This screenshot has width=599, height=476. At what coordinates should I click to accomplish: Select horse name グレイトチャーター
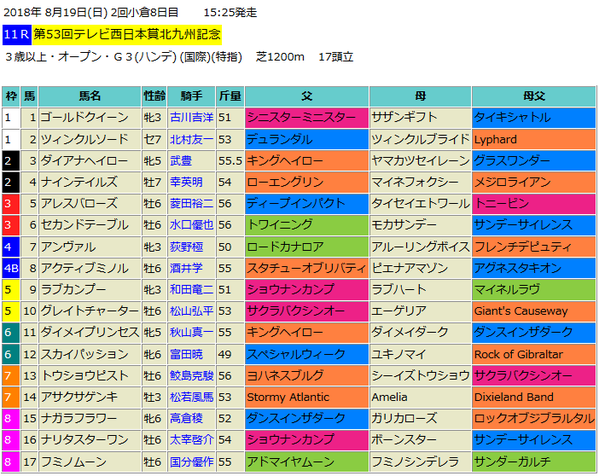(x=90, y=311)
